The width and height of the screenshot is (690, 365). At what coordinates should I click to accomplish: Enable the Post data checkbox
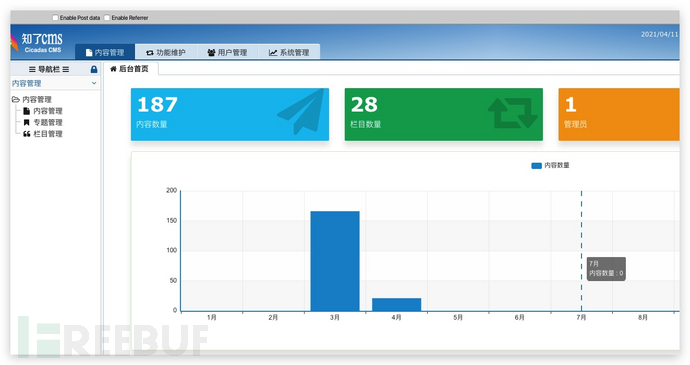55,18
